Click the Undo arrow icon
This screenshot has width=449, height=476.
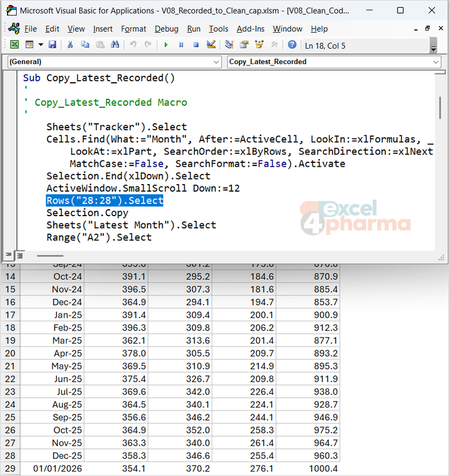click(x=133, y=45)
